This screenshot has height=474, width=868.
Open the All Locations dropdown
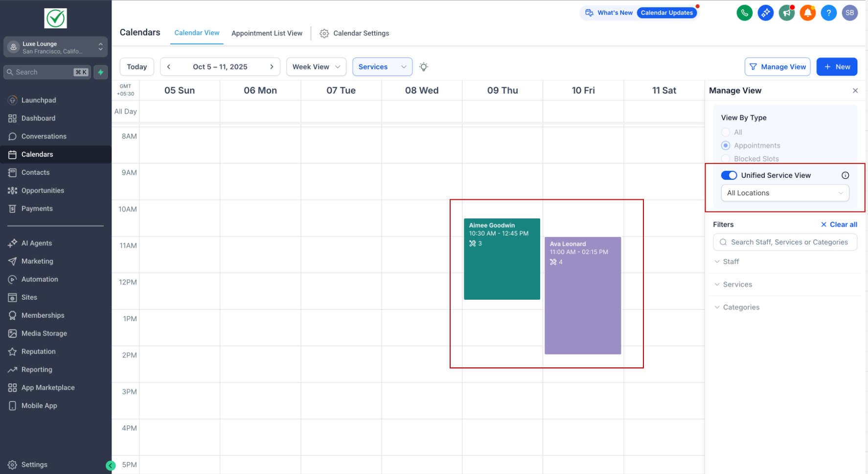[x=784, y=193]
